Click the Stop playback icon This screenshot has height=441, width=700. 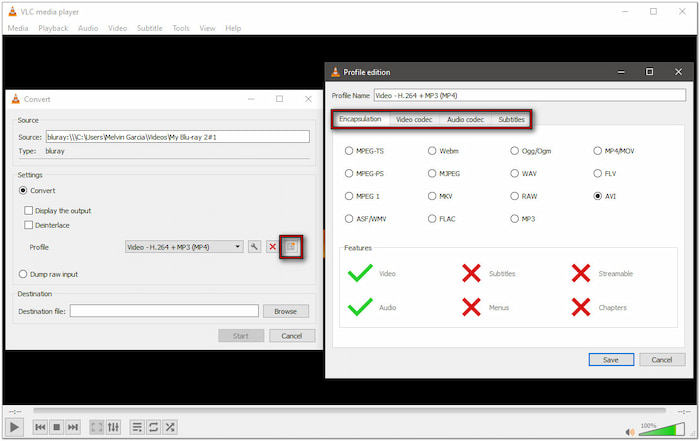click(x=58, y=427)
